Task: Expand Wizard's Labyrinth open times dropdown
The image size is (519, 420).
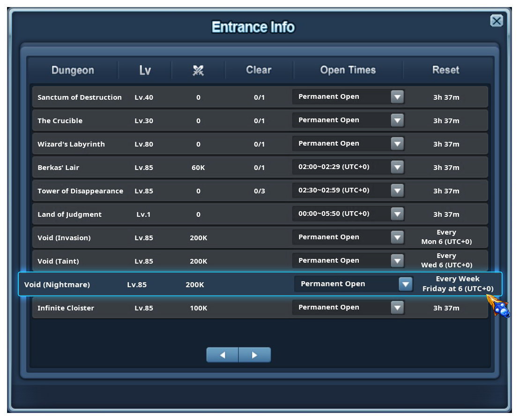Action: click(x=397, y=144)
